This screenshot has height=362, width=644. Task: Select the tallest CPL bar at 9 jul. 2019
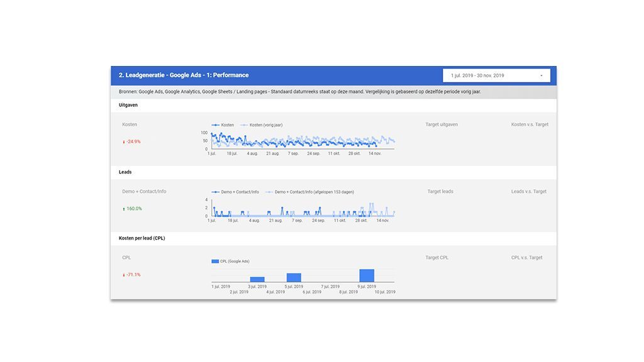(367, 275)
